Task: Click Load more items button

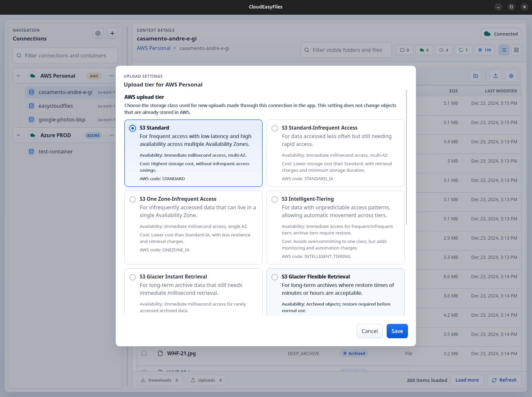Action: point(467,380)
